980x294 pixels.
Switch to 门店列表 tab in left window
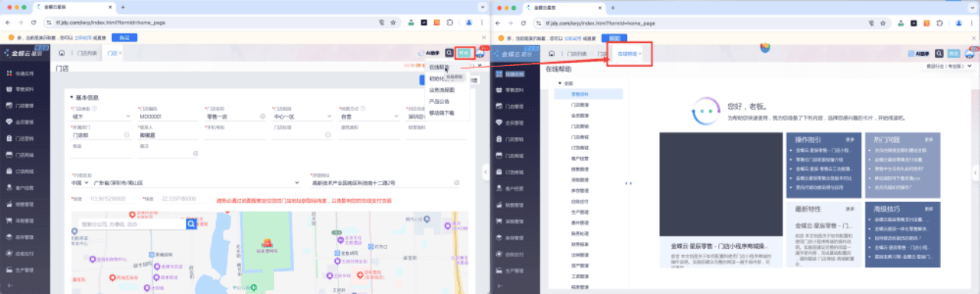87,54
